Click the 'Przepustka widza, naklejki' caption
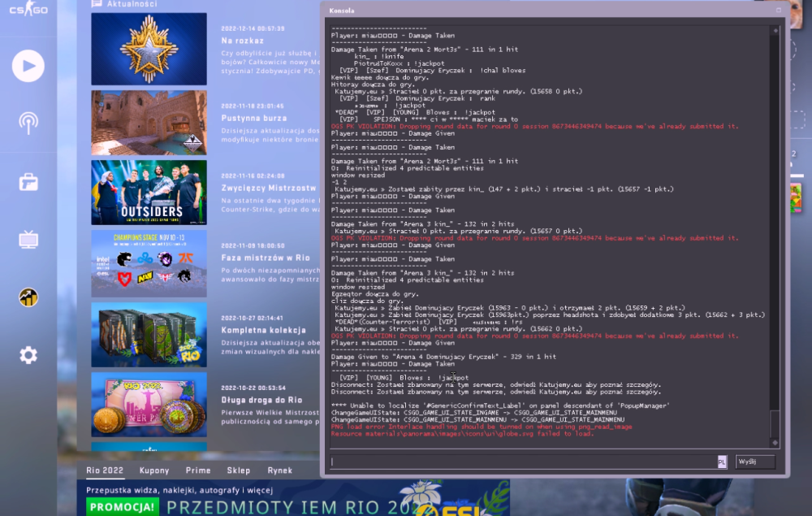Viewport: 812px width, 516px height. (179, 490)
